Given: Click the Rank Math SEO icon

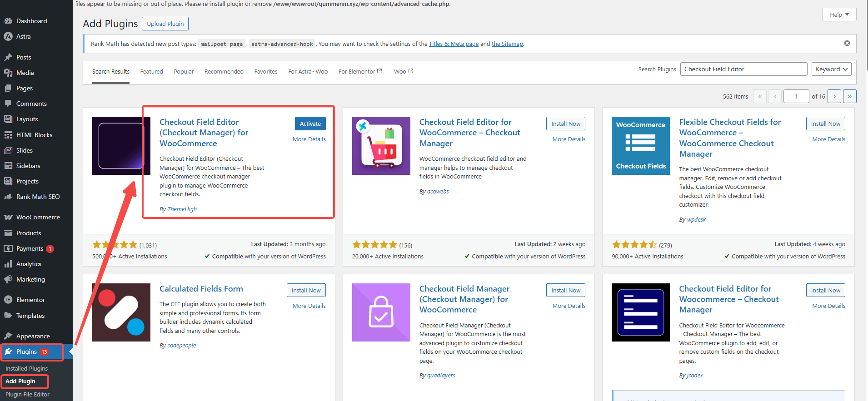Looking at the screenshot, I should click(x=8, y=197).
